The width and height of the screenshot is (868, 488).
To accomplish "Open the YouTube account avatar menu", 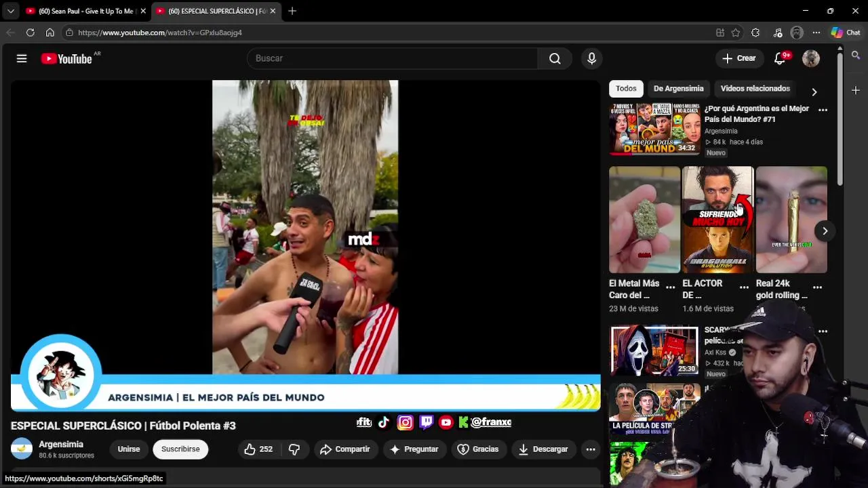I will [x=811, y=59].
